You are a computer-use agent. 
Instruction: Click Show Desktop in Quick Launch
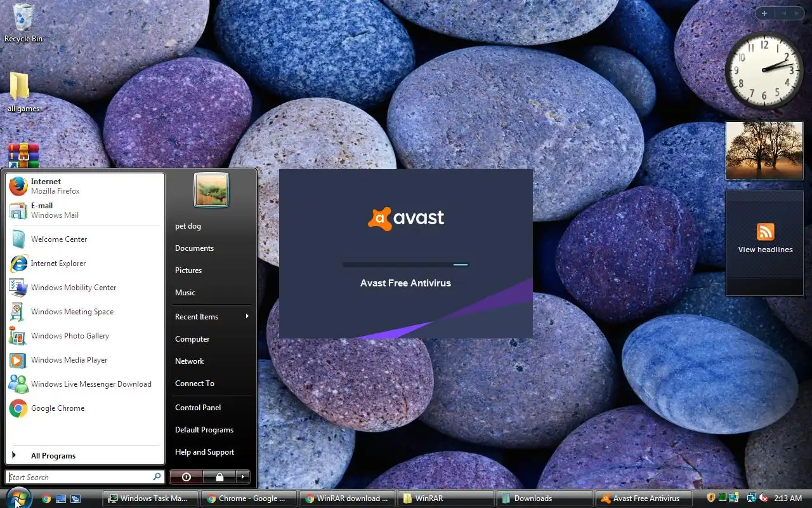[61, 498]
